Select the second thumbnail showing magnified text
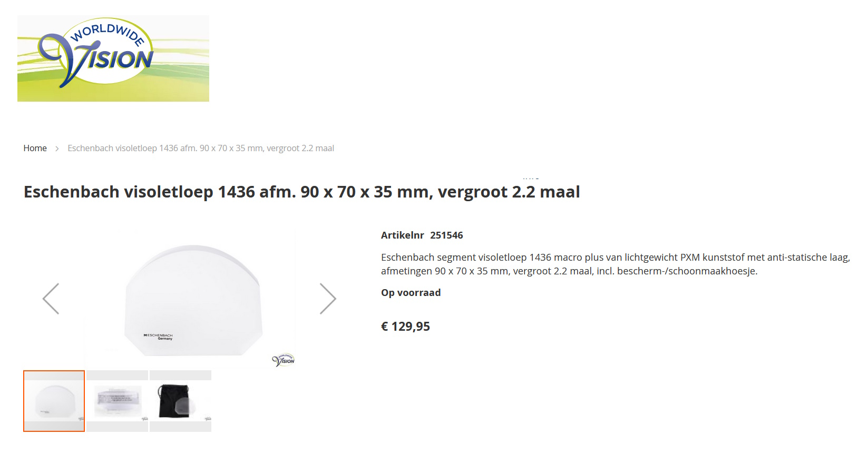The width and height of the screenshot is (868, 474). pyautogui.click(x=118, y=401)
